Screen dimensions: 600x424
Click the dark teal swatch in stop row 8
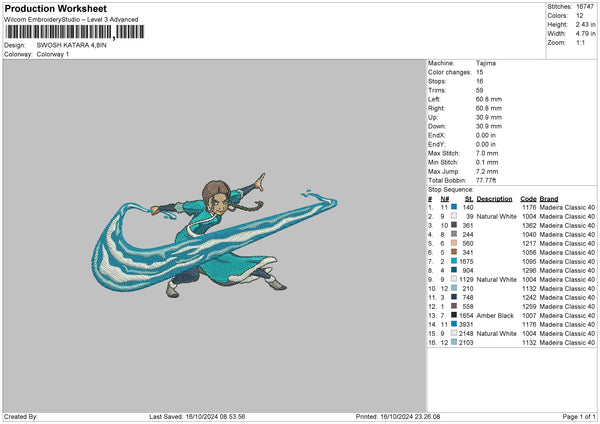454,270
